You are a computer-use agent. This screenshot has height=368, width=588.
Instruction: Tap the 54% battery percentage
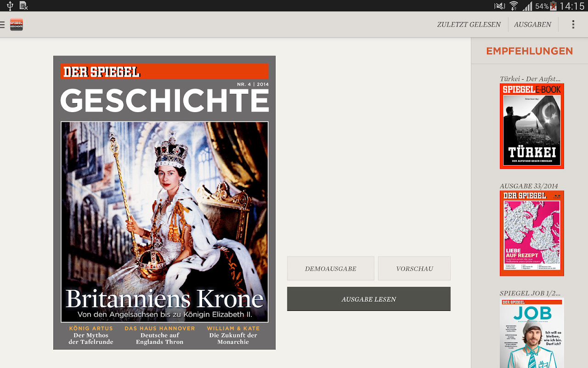tap(542, 6)
